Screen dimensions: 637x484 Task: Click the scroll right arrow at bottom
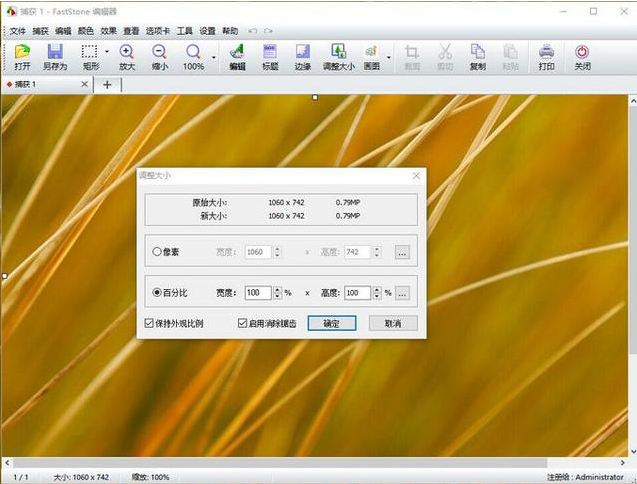[622, 462]
